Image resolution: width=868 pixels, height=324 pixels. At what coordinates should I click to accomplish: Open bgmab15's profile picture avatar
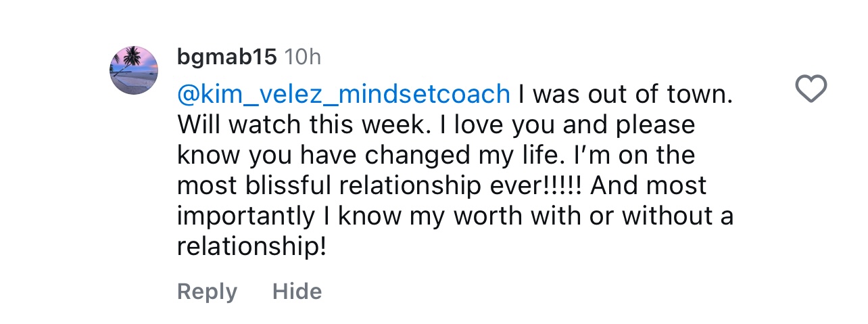coord(134,70)
